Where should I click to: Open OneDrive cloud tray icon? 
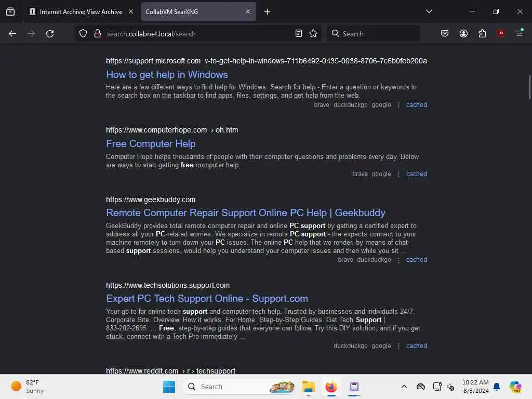(x=421, y=387)
